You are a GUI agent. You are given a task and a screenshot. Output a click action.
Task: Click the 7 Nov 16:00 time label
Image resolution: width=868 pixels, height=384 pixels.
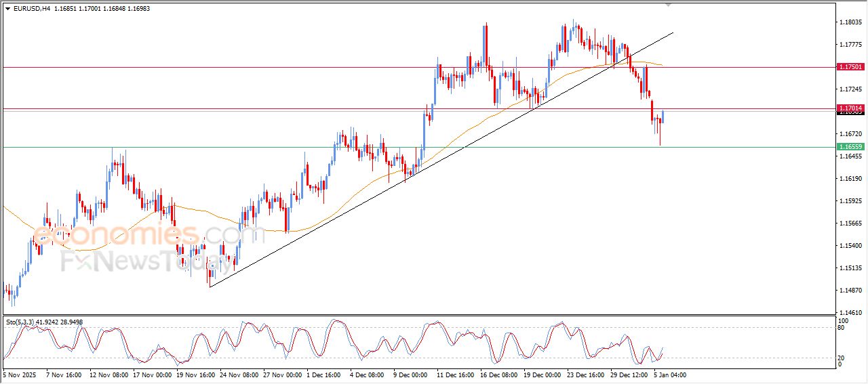[64, 374]
